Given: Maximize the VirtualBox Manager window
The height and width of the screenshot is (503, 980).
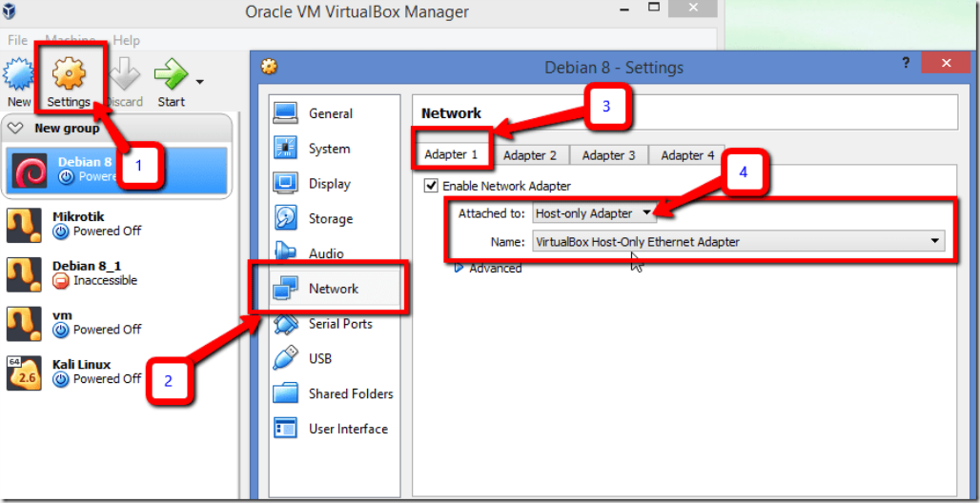Looking at the screenshot, I should click(x=654, y=8).
